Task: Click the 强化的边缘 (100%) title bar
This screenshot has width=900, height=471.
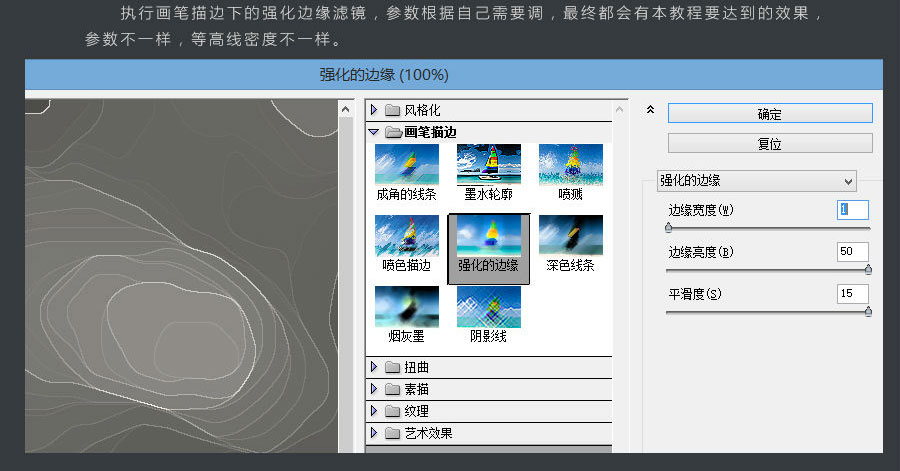Action: pos(453,75)
